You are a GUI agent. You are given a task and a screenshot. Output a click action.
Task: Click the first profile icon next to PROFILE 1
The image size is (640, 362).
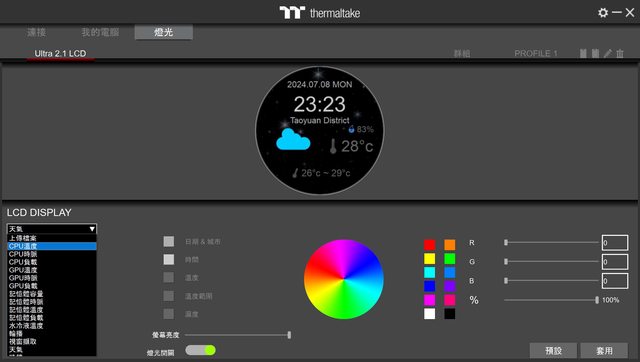pyautogui.click(x=583, y=53)
